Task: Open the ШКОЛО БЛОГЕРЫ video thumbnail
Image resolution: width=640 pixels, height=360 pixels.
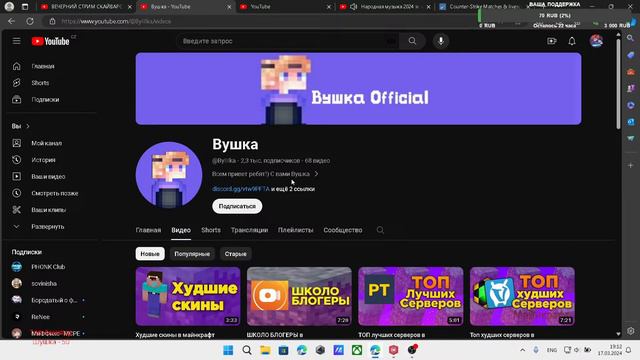Action: pos(299,296)
